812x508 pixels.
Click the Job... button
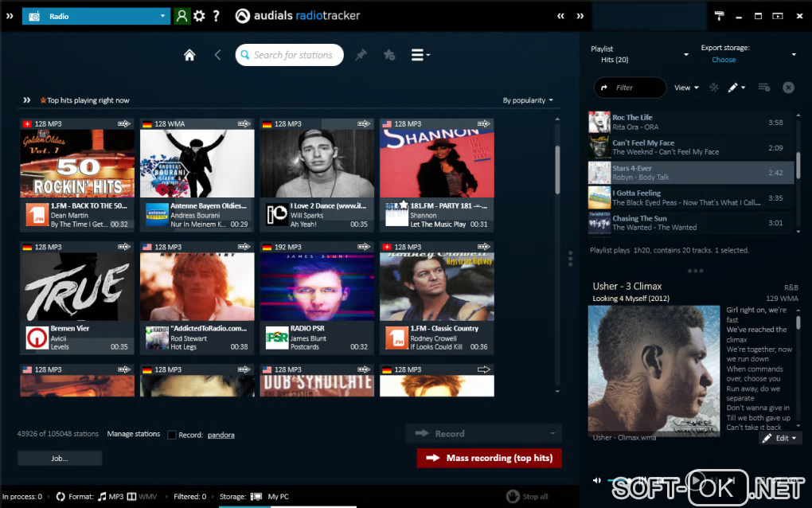[x=60, y=459]
